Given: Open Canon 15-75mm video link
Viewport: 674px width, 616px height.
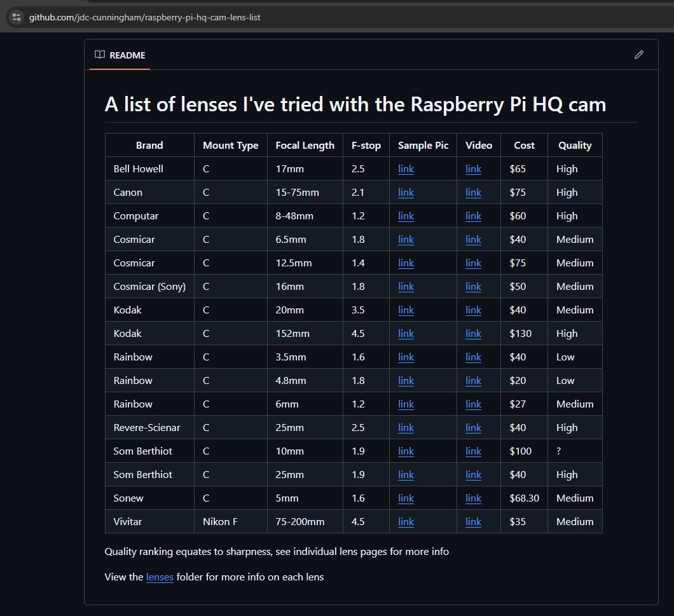Looking at the screenshot, I should (473, 193).
